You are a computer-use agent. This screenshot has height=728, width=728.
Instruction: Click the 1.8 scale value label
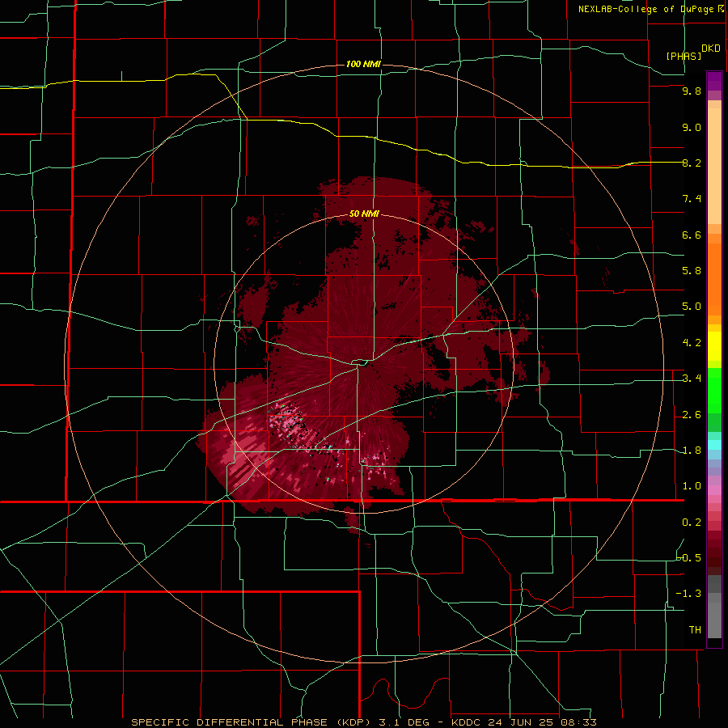(x=692, y=450)
